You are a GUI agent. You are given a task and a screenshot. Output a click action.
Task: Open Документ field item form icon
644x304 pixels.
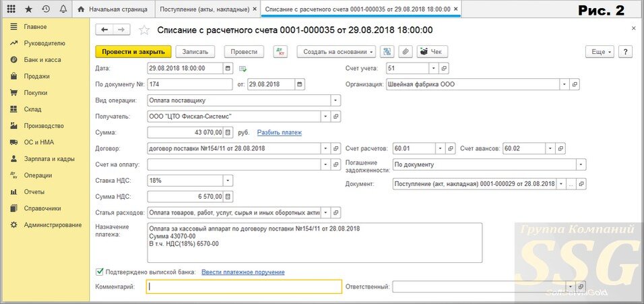point(581,184)
